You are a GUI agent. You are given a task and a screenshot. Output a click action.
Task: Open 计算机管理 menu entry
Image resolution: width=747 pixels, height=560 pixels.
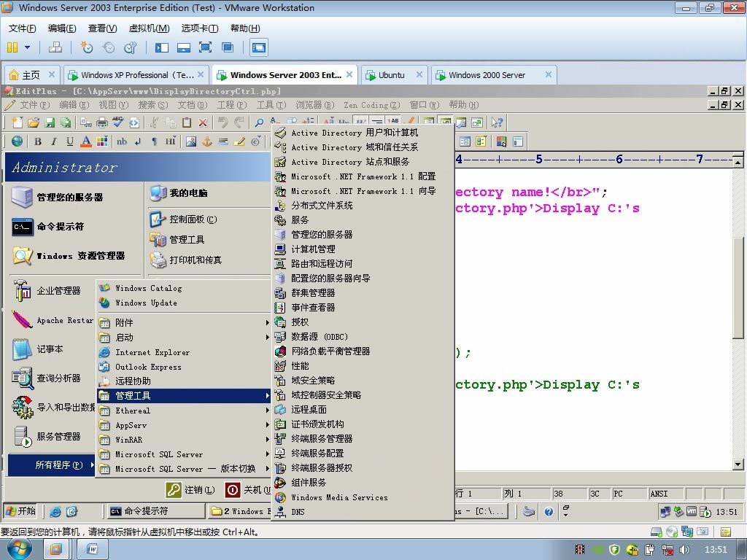click(363, 249)
